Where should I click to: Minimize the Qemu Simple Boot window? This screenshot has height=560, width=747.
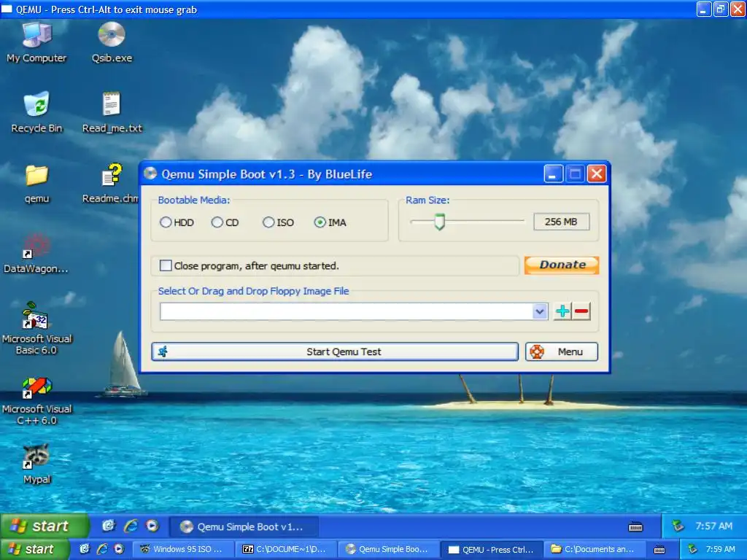click(553, 174)
